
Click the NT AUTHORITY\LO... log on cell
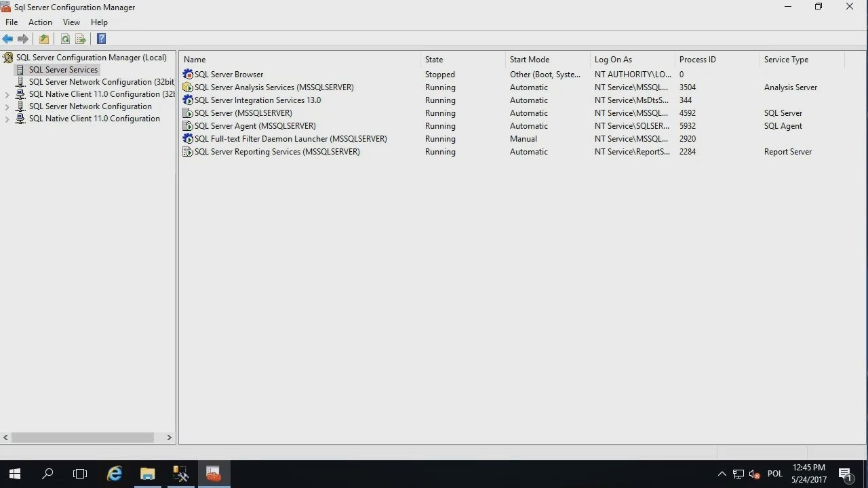[x=633, y=75]
